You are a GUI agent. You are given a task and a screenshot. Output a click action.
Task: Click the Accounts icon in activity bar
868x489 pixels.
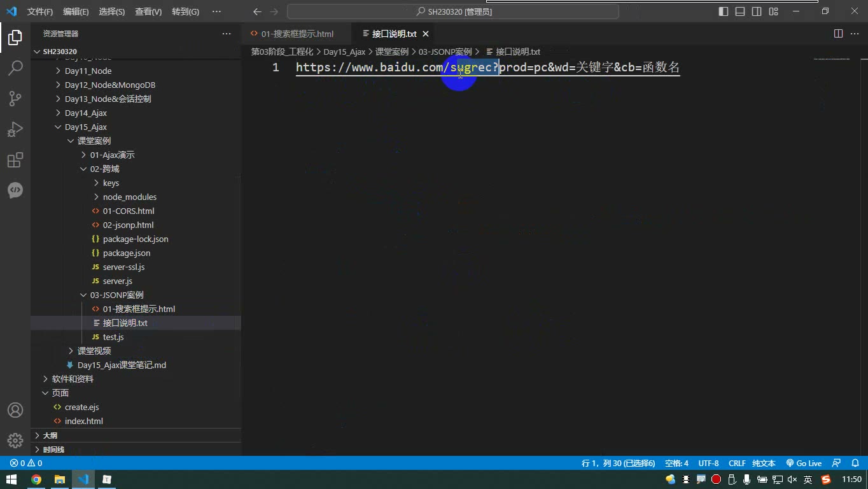pos(15,410)
